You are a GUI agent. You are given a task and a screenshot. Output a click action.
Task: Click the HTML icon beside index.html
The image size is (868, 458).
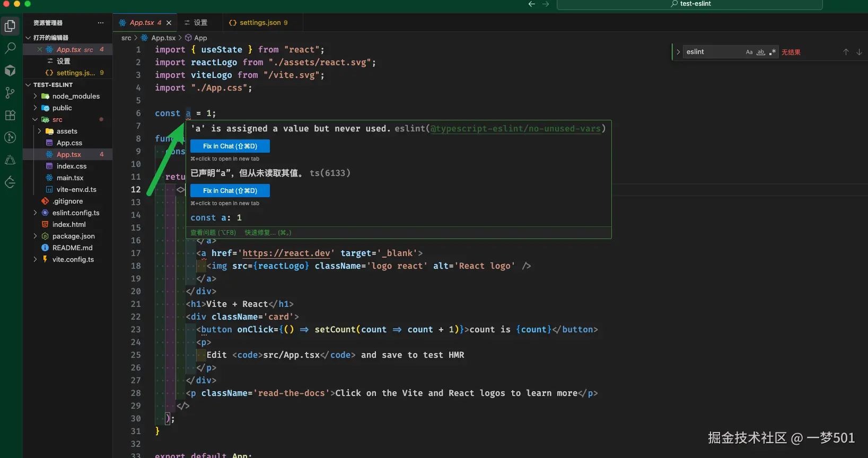[45, 224]
